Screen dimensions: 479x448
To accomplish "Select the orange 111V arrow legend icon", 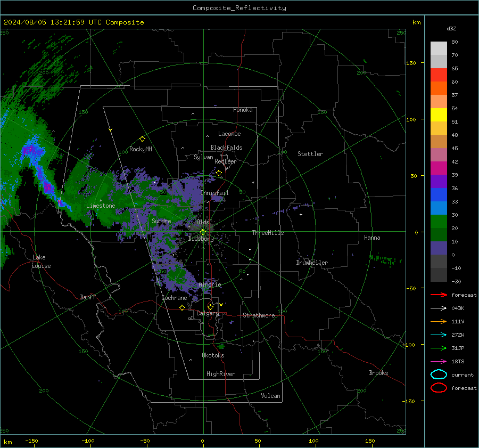I will pos(439,321).
